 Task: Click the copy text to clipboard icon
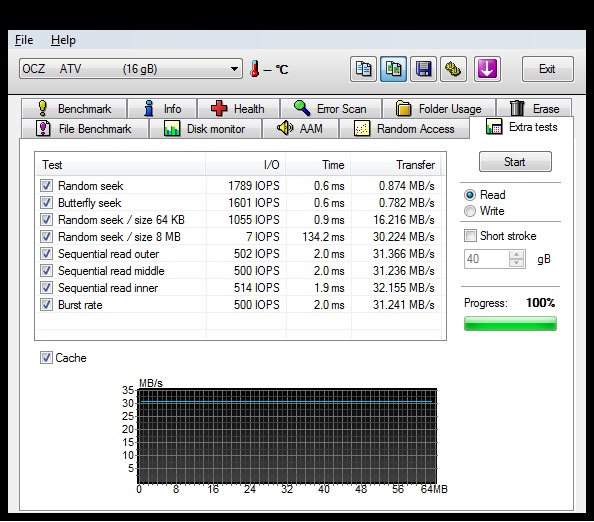point(363,69)
